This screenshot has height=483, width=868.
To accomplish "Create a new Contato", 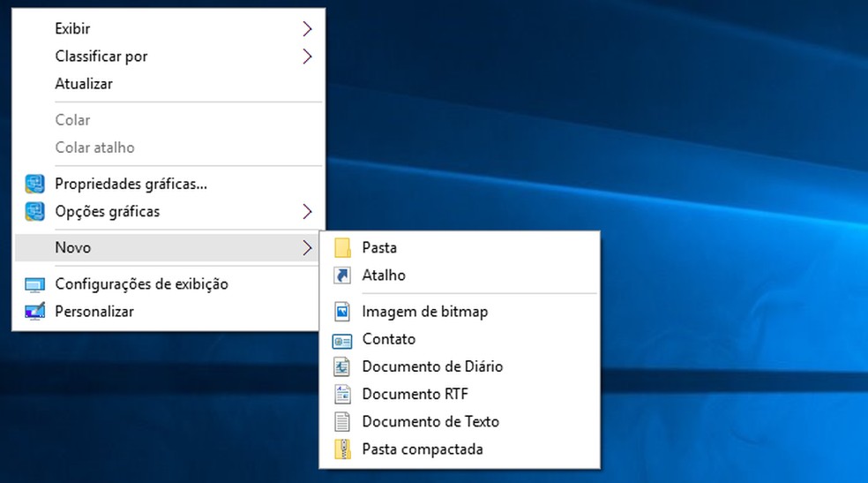I will click(x=460, y=339).
